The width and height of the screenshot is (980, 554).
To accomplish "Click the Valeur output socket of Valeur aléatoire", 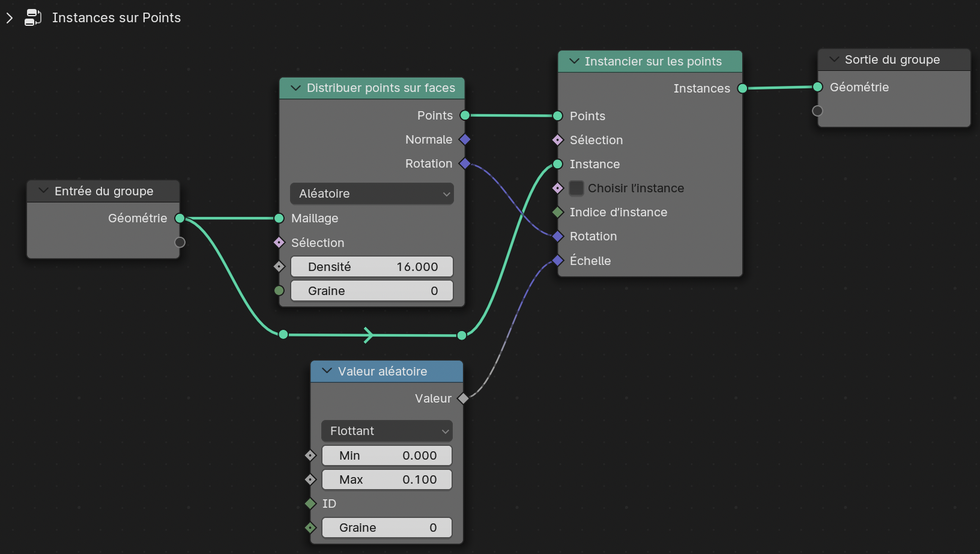I will 463,398.
